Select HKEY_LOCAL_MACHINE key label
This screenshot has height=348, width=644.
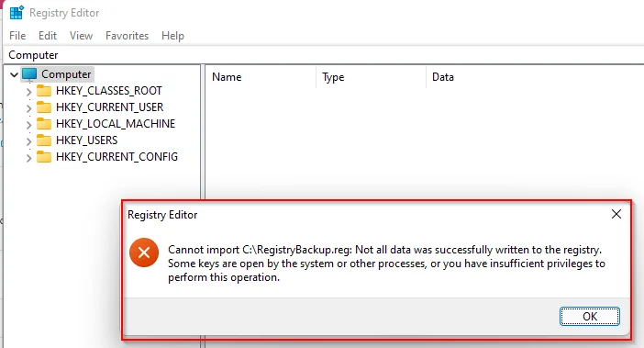pos(116,124)
